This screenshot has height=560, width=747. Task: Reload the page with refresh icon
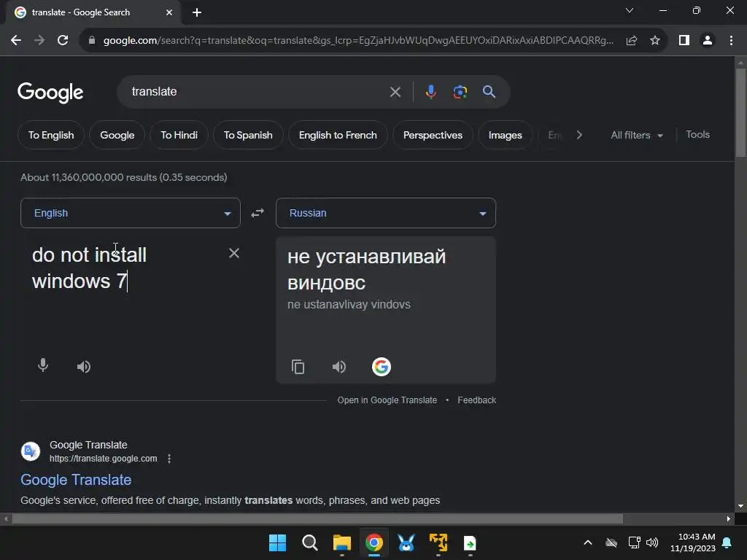(x=63, y=41)
